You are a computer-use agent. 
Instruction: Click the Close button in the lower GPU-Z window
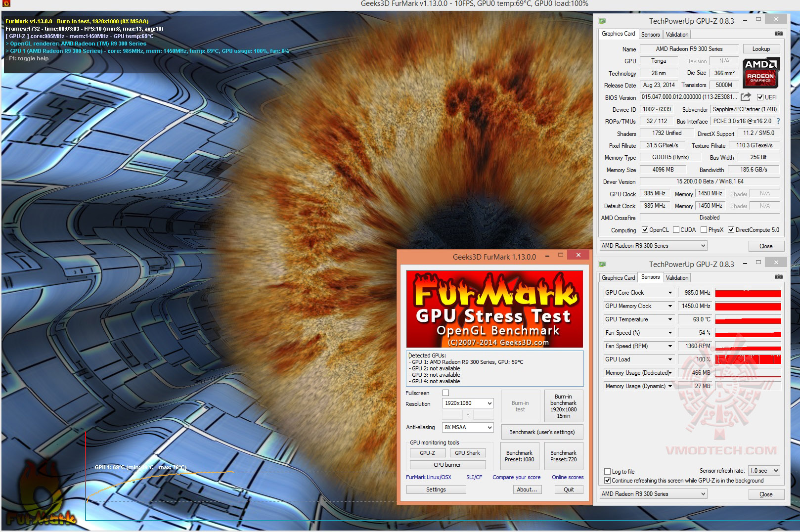pos(765,494)
